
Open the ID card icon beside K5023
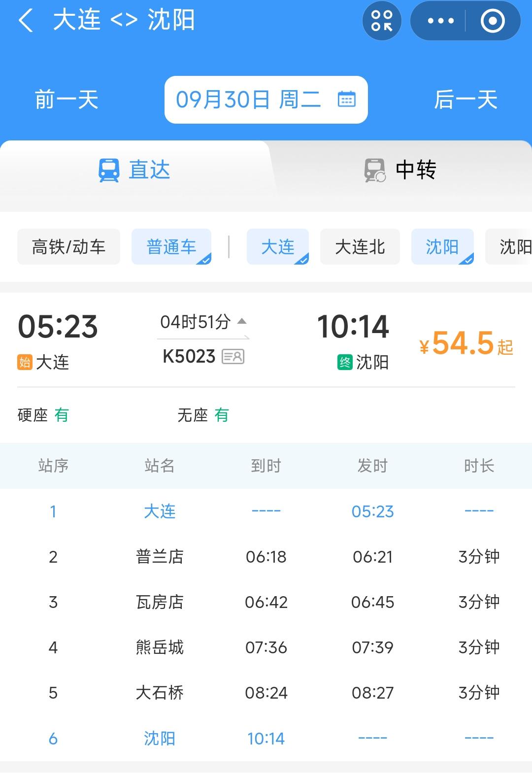click(x=233, y=356)
